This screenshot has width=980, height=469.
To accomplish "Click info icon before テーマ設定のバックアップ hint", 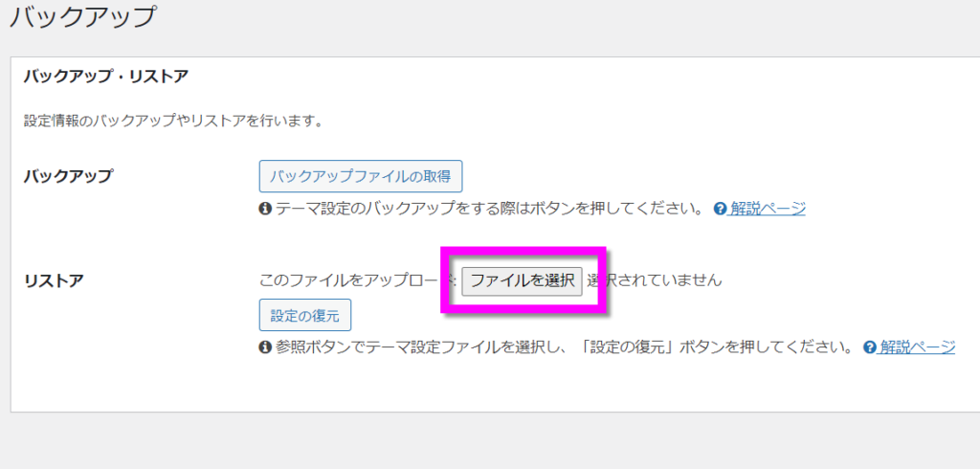I will tap(265, 209).
